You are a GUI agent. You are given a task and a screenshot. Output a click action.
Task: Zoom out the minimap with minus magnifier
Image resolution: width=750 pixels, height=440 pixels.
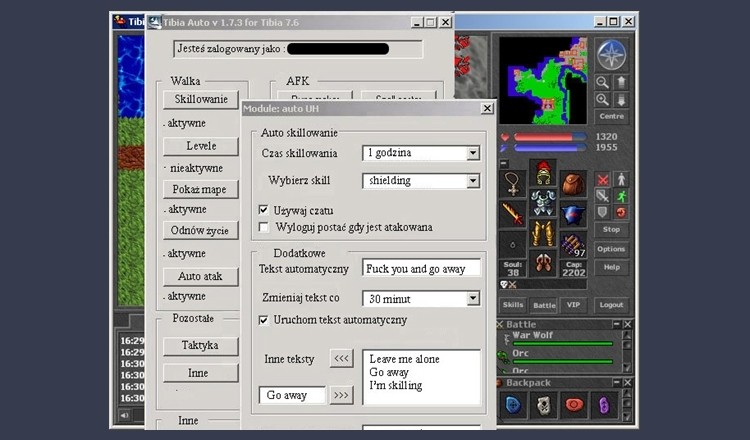tap(602, 82)
